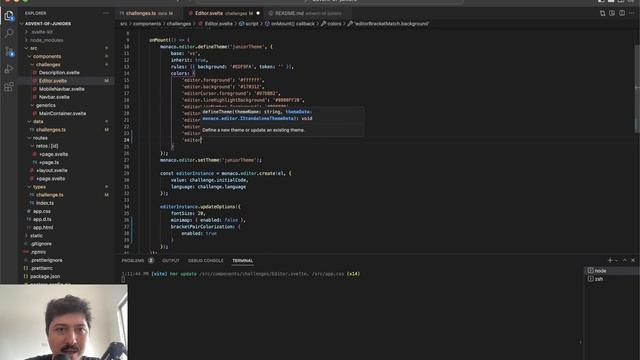Collapse the components folder
Image resolution: width=640 pixels, height=360 pixels.
[x=47, y=56]
